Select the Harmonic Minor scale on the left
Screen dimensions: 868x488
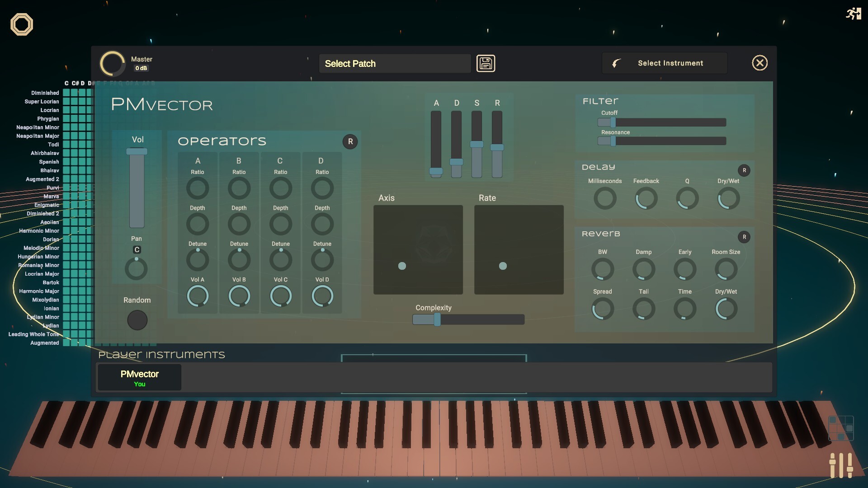pos(38,230)
